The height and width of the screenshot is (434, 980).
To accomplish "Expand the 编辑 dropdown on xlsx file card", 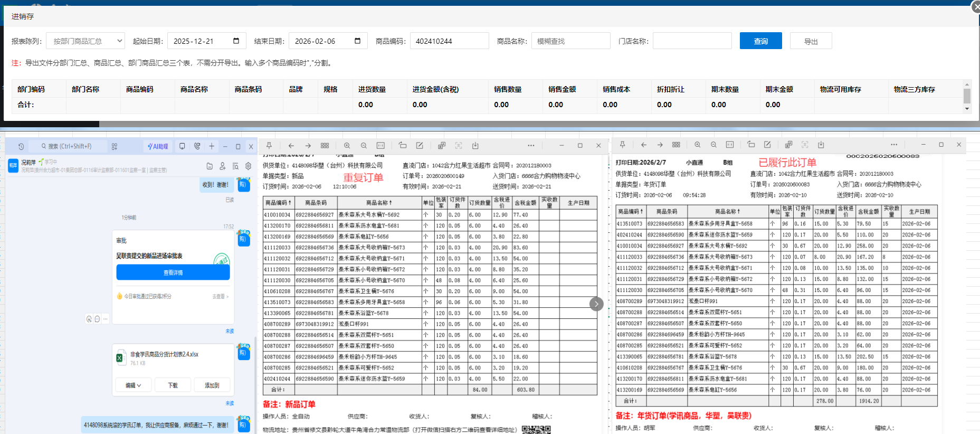I will coord(133,385).
